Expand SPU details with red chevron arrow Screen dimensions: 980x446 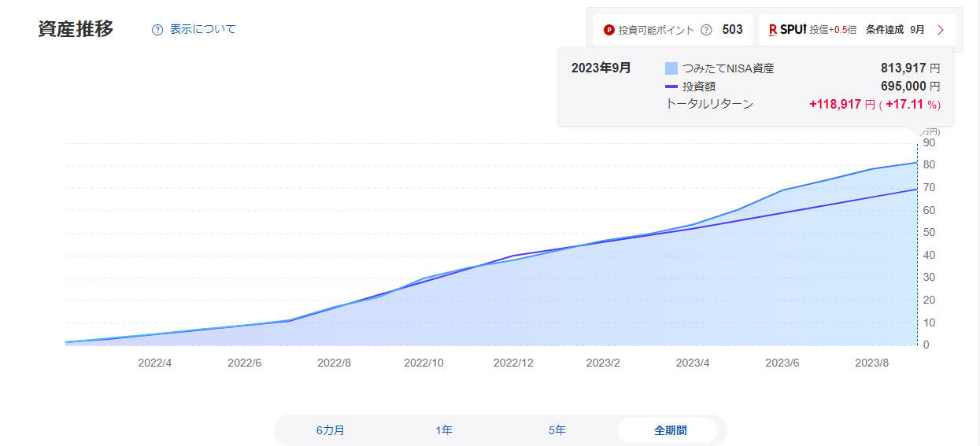point(940,30)
